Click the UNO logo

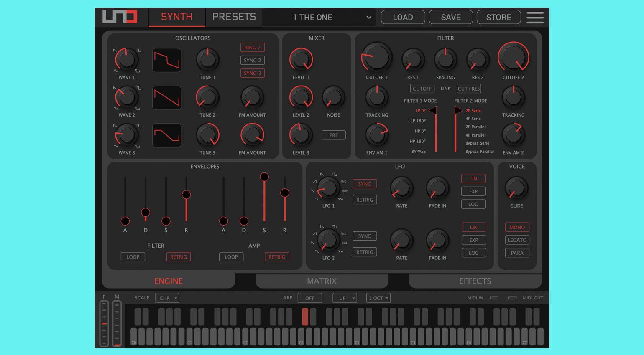[120, 17]
